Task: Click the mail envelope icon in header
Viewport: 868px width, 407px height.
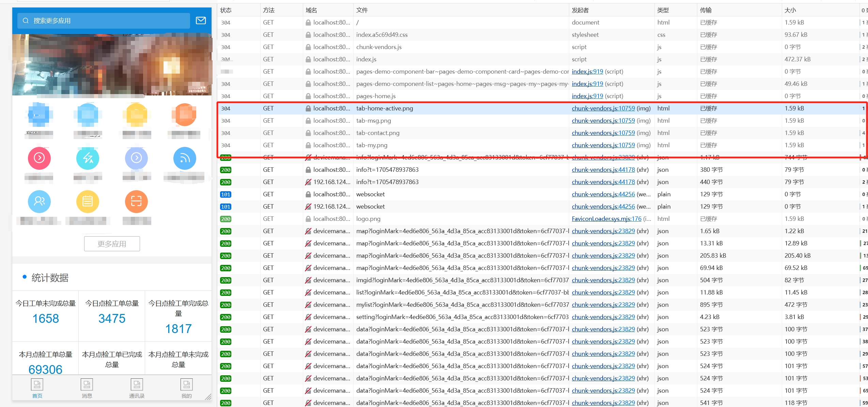Action: 201,20
